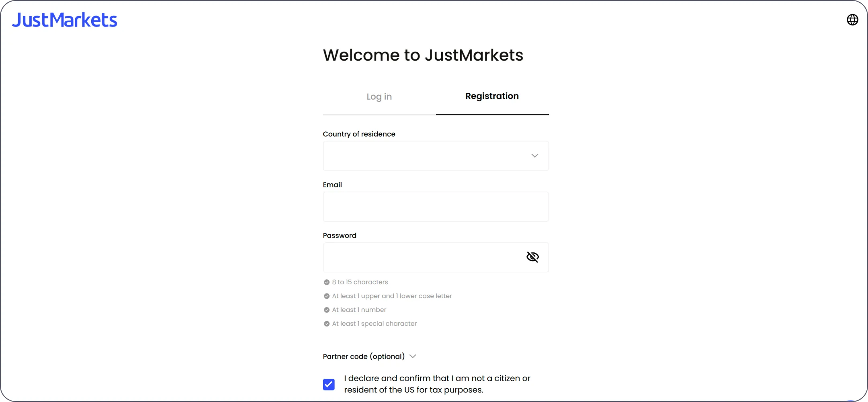Click check icon beside special character rule
Image resolution: width=868 pixels, height=402 pixels.
click(327, 324)
